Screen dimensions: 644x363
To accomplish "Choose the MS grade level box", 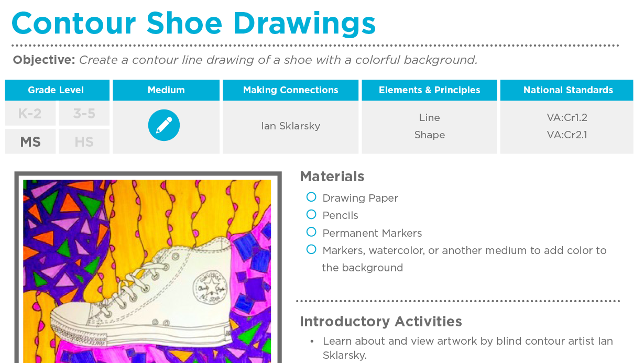I will click(30, 141).
